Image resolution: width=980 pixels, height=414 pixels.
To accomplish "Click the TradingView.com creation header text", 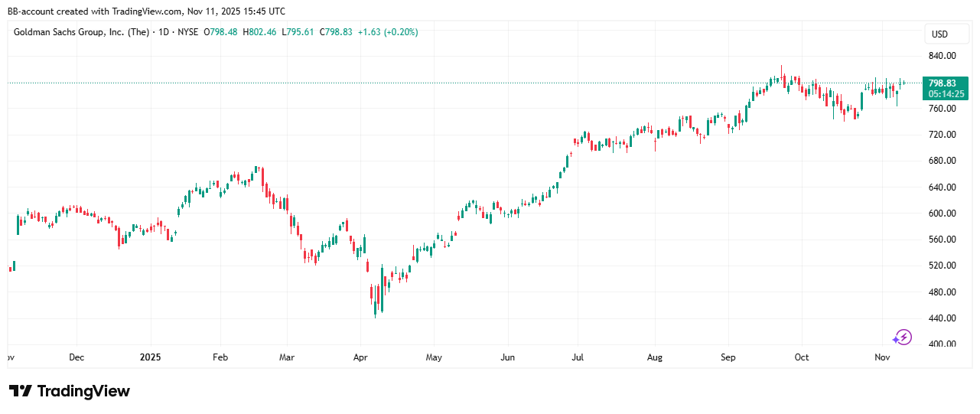I will (x=147, y=11).
